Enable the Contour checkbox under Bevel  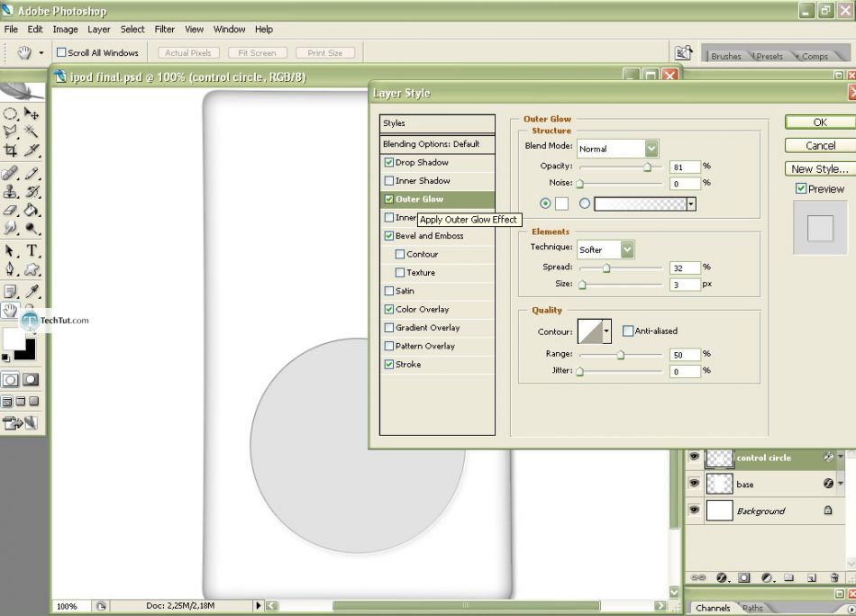pyautogui.click(x=399, y=254)
